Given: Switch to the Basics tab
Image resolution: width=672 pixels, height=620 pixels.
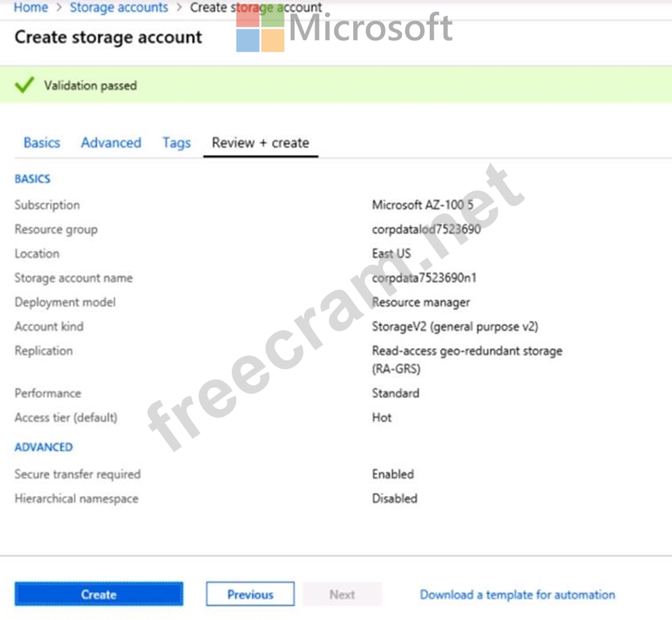Looking at the screenshot, I should click(x=42, y=142).
